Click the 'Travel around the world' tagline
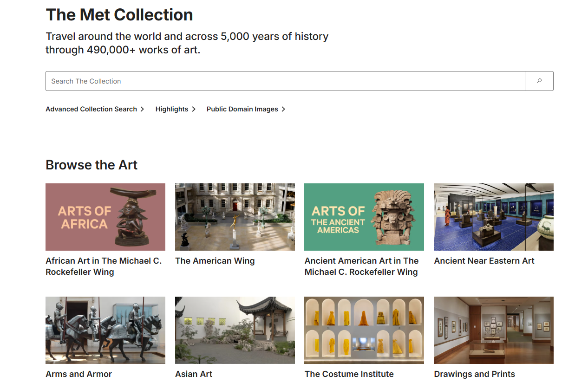The image size is (588, 389). 187,43
